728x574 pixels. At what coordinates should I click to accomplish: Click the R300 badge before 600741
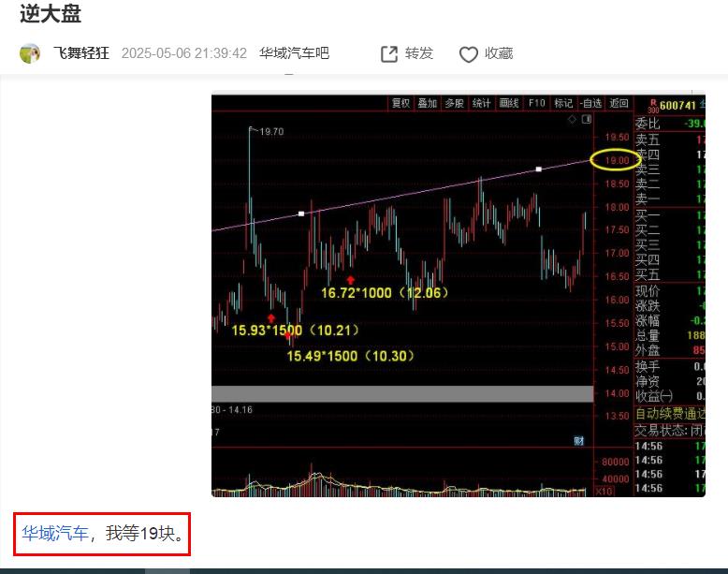pos(653,107)
